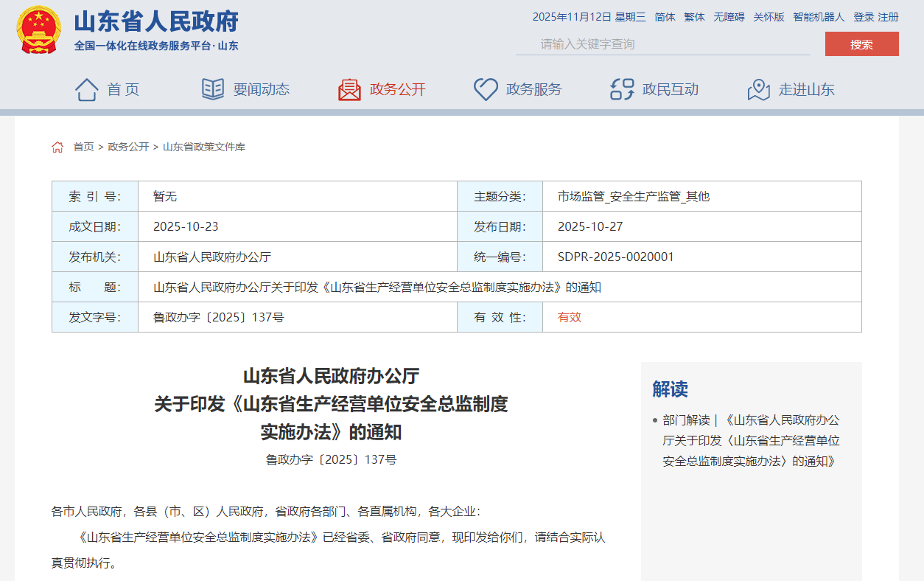
Task: Click the national emblem logo
Action: click(39, 30)
